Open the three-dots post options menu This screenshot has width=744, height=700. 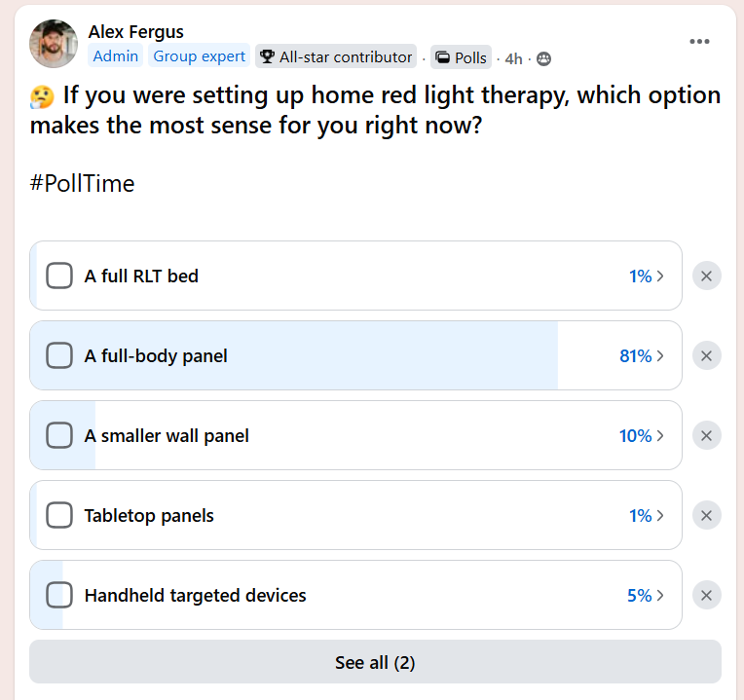click(x=699, y=41)
